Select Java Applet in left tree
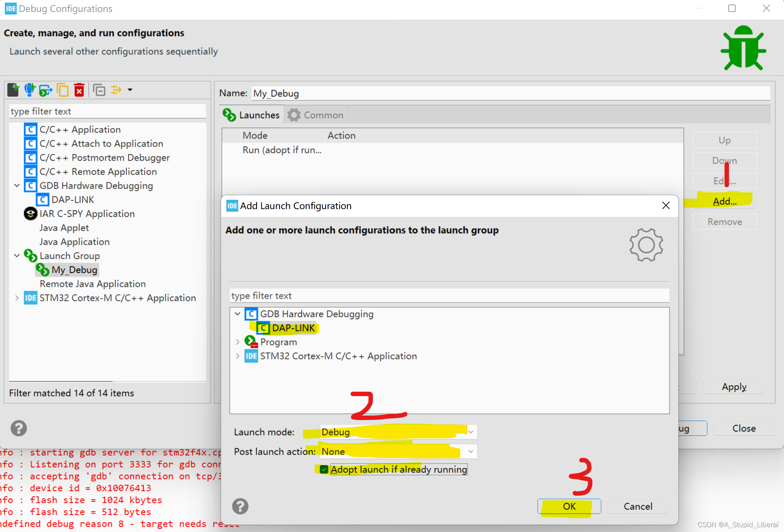The image size is (784, 532). pos(64,228)
